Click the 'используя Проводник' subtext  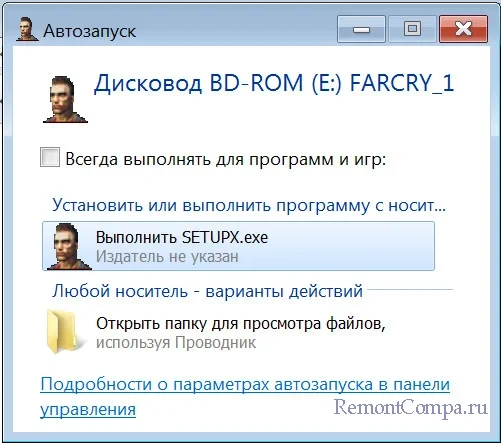176,343
